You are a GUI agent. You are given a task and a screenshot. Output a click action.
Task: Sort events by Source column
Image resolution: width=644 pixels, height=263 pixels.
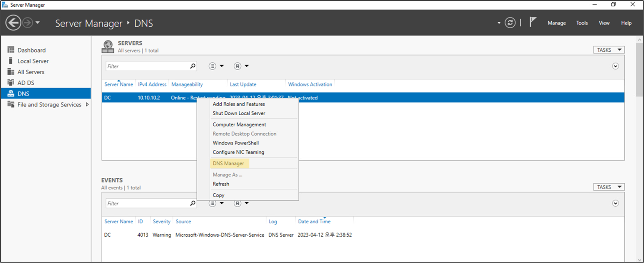pyautogui.click(x=183, y=222)
